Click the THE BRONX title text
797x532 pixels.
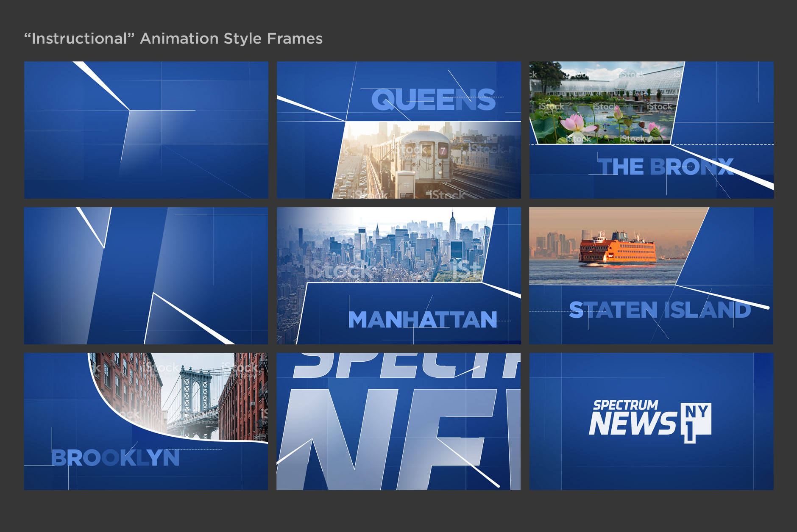[666, 166]
